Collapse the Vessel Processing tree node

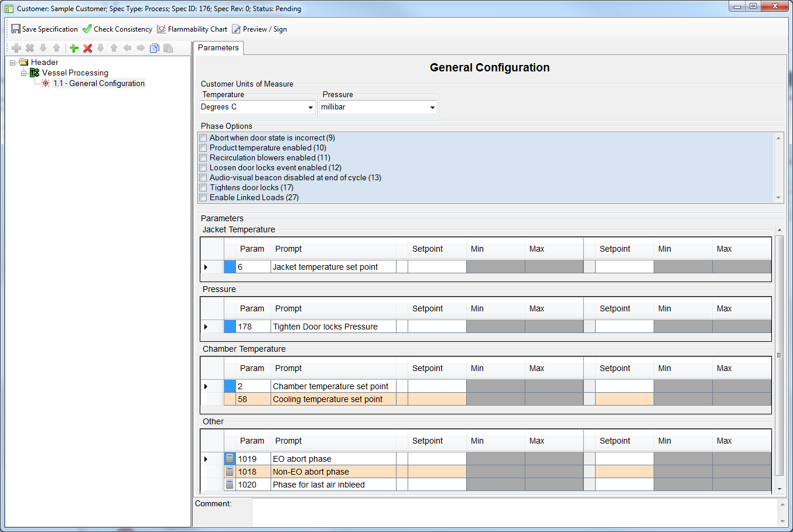[x=24, y=73]
